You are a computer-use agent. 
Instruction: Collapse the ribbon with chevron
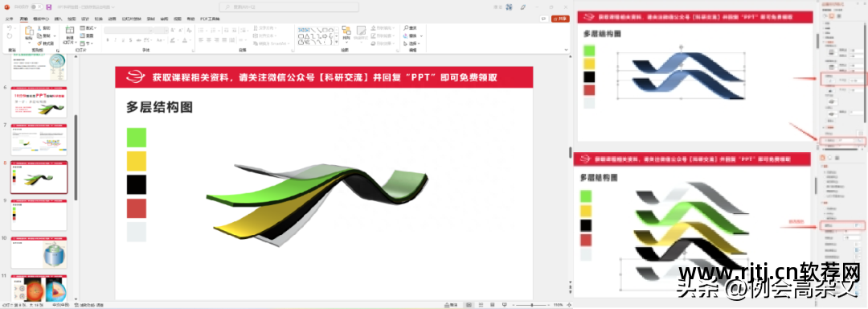[x=566, y=50]
